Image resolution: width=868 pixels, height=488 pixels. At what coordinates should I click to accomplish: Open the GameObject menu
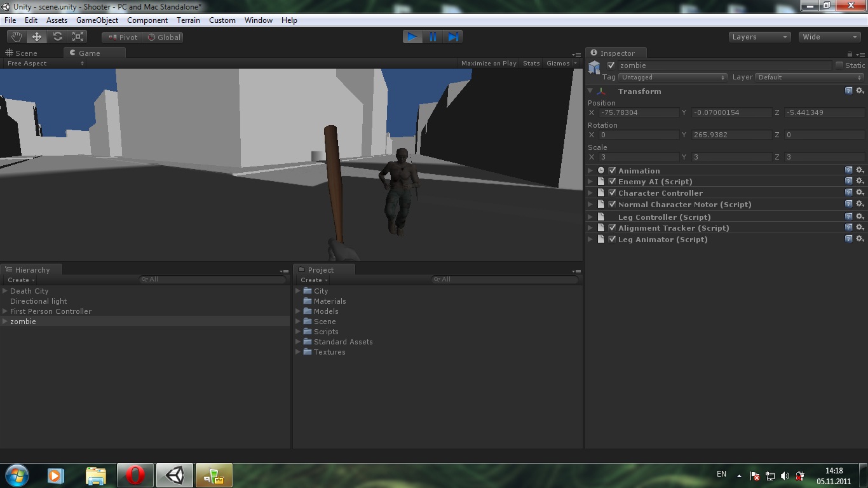(97, 20)
